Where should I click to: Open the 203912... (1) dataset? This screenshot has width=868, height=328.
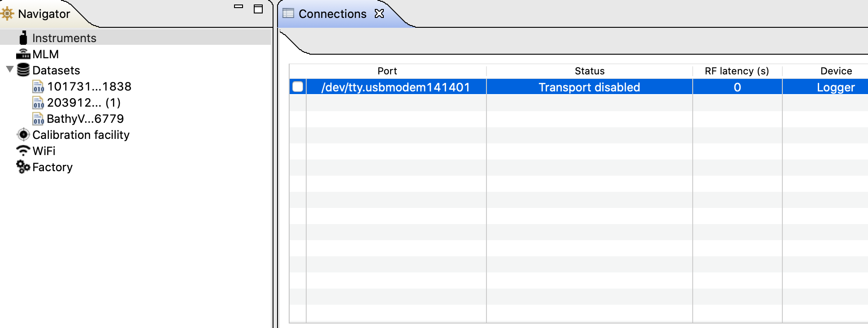[83, 103]
